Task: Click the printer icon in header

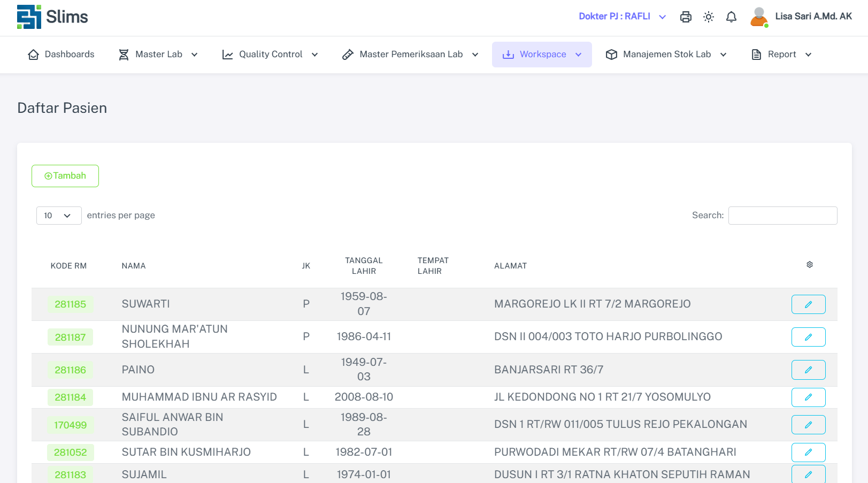Action: pos(686,17)
